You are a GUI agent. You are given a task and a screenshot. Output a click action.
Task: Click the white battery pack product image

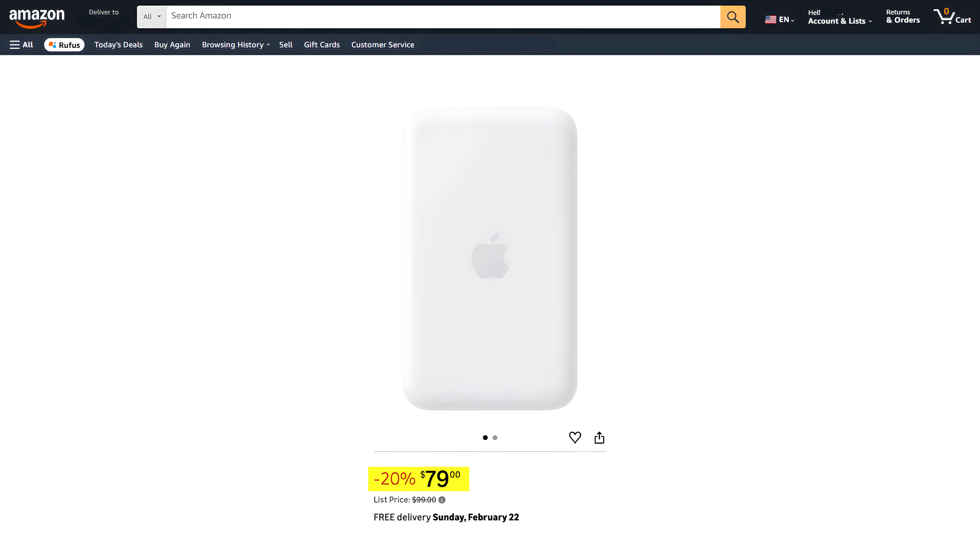click(x=490, y=259)
